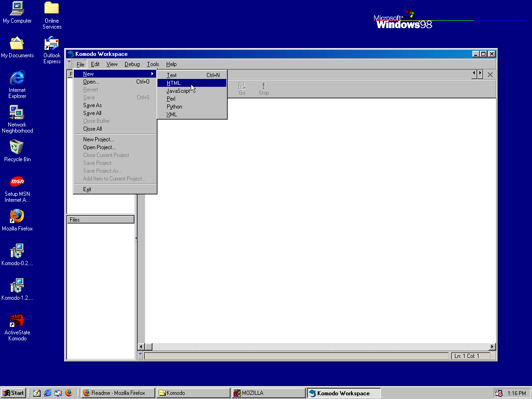The width and height of the screenshot is (532, 399).
Task: Click Komodo Workspace taskbar button
Action: tap(344, 393)
